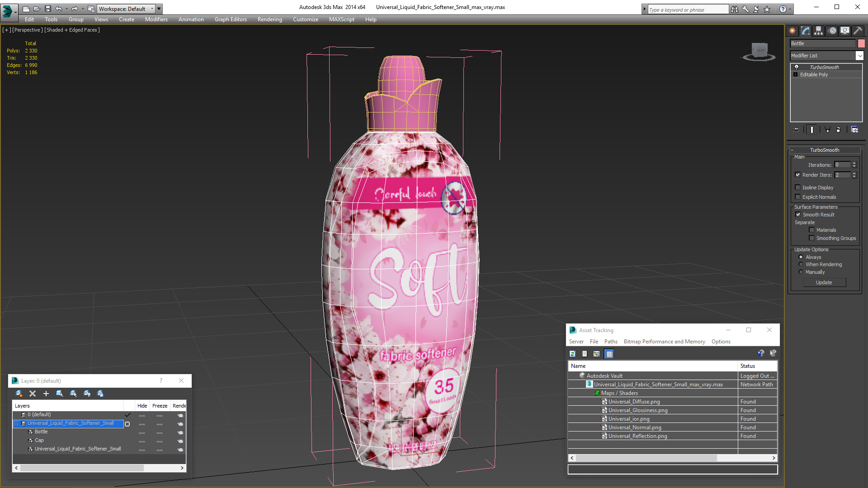
Task: Toggle the Render Iters checkbox
Action: 798,175
